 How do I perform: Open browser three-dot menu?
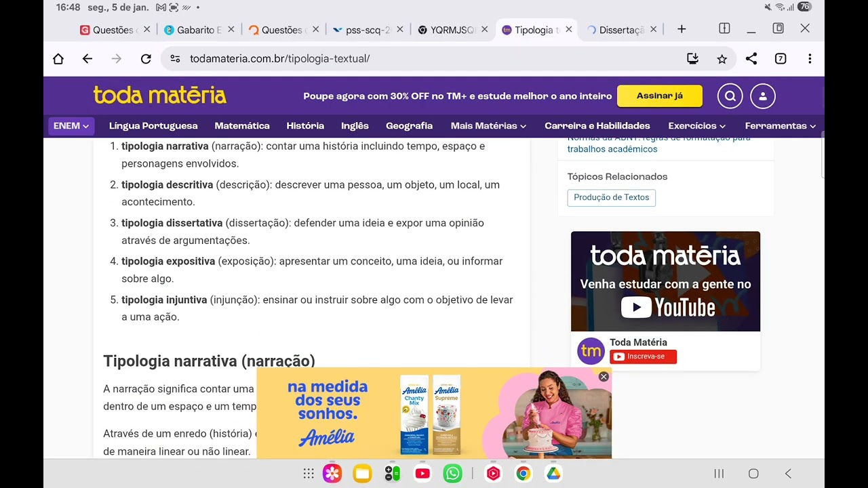coord(810,59)
